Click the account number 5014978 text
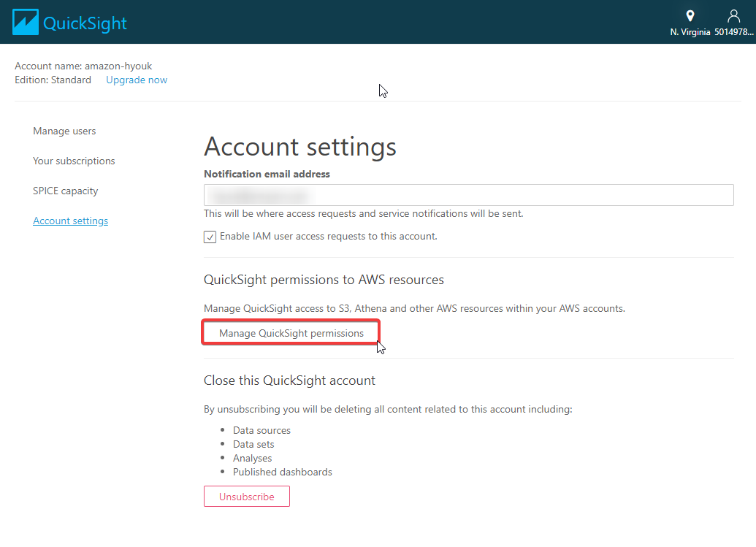This screenshot has height=547, width=756. click(734, 32)
